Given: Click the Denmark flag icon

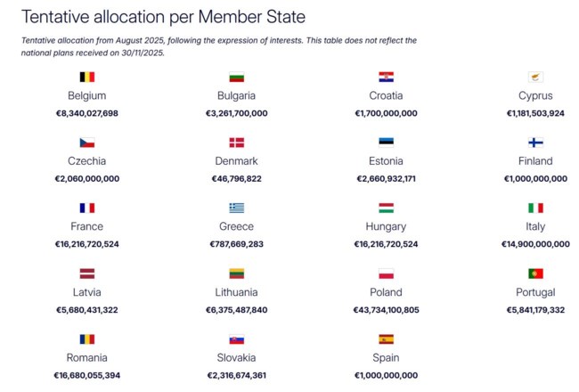Looking at the screenshot, I should coord(237,143).
